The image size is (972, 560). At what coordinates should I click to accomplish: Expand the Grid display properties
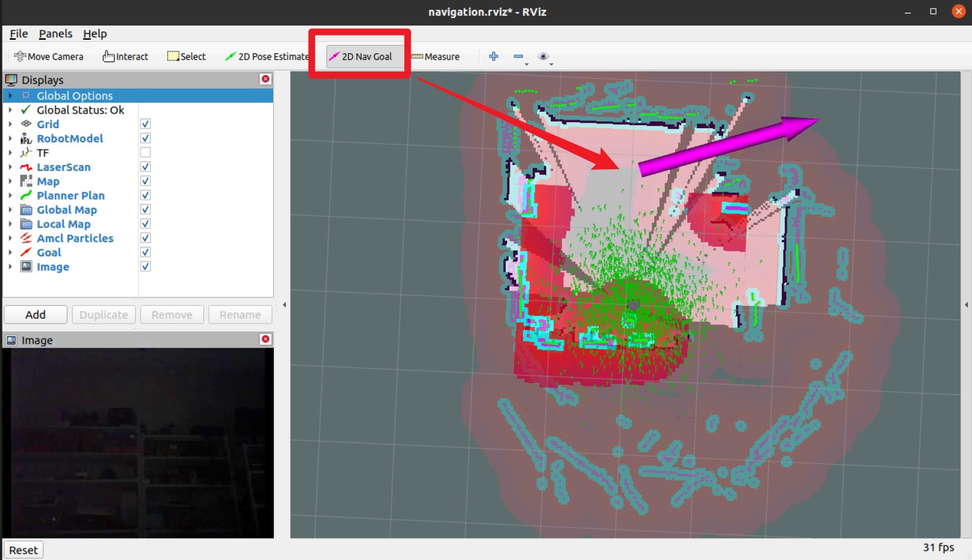(x=10, y=124)
